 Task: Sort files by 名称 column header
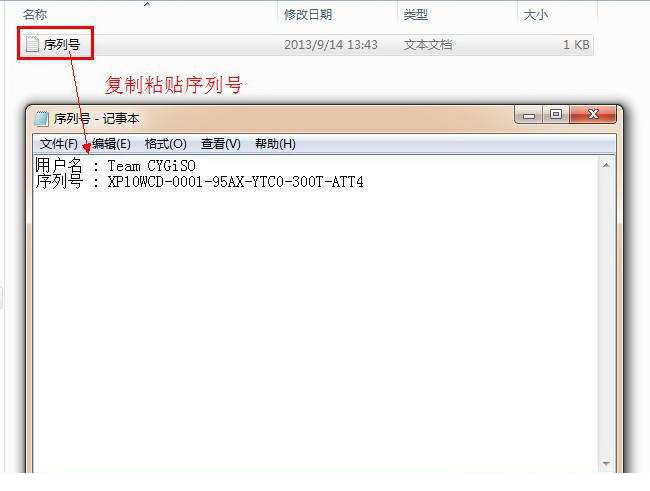(35, 15)
